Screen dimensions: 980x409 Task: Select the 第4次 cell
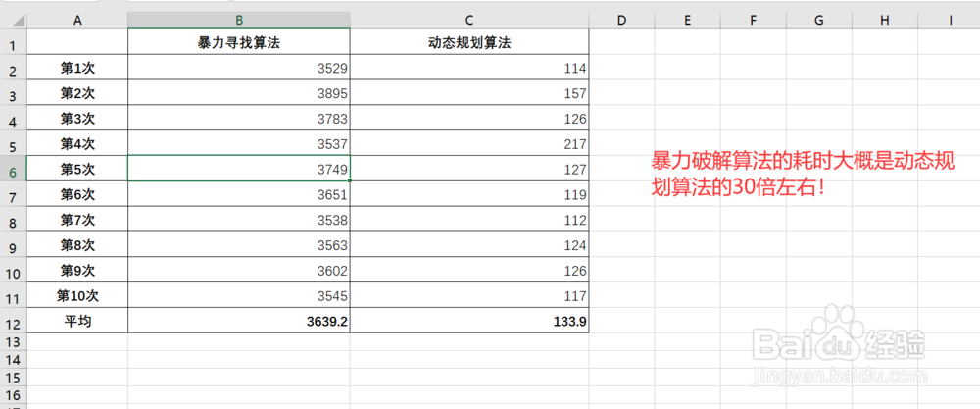point(77,143)
